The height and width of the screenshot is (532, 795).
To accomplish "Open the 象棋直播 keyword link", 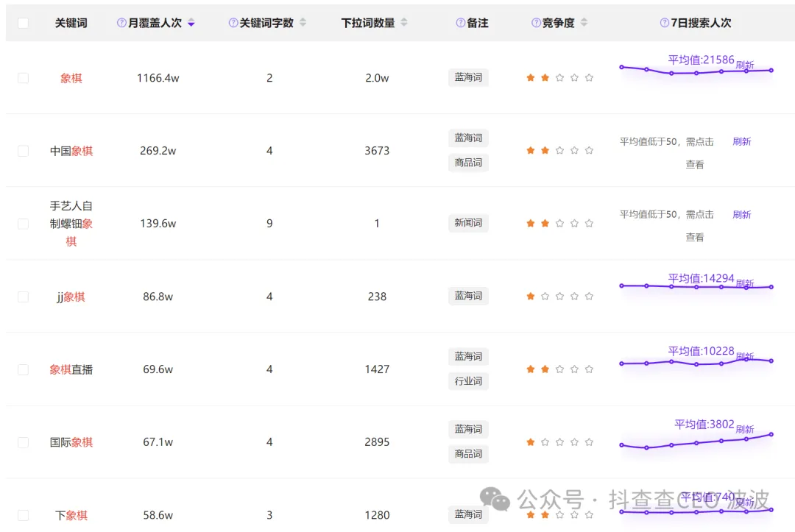I will (71, 369).
